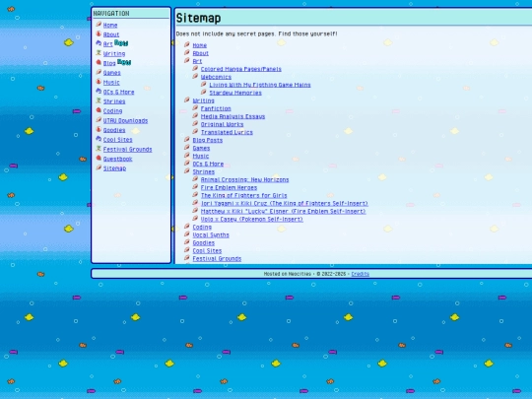
Task: Open Writing in the navigation sidebar
Action: (114, 53)
